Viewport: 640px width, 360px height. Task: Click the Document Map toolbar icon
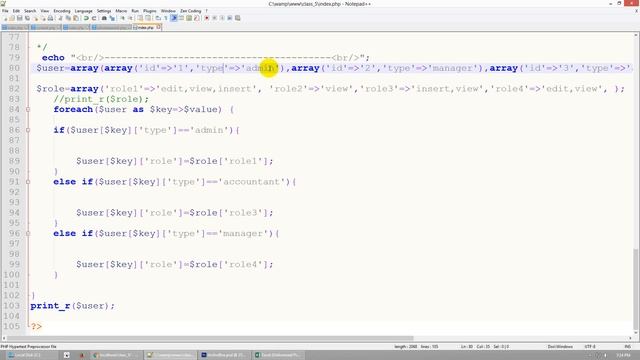189,18
